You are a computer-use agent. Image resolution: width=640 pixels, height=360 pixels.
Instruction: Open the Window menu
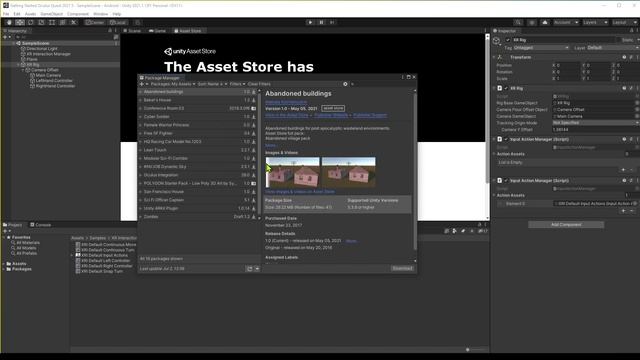100,14
